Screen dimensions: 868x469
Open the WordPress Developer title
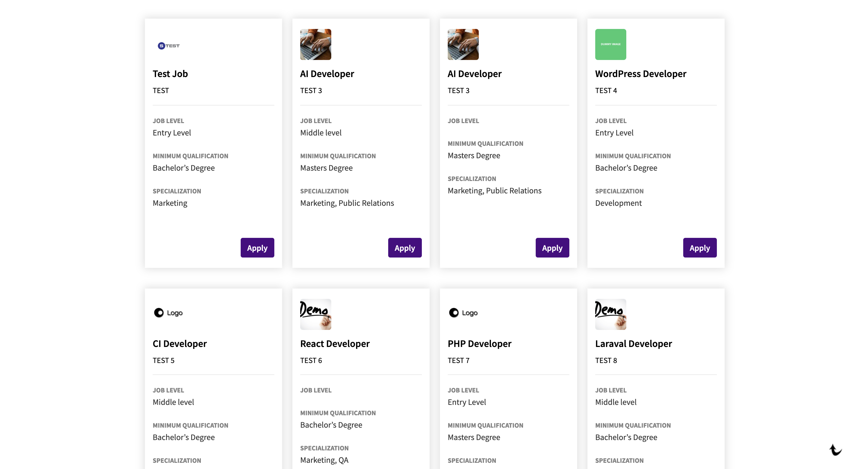pyautogui.click(x=640, y=74)
